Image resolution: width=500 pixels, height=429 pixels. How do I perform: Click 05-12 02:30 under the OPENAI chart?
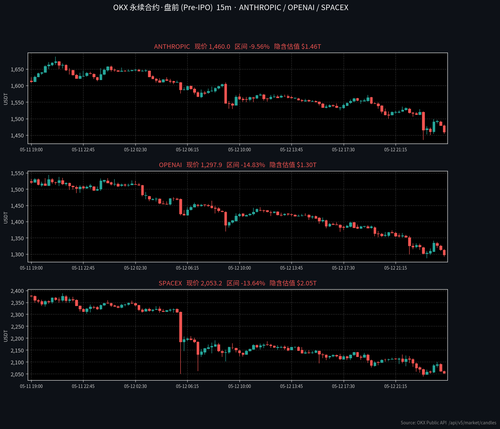click(135, 268)
